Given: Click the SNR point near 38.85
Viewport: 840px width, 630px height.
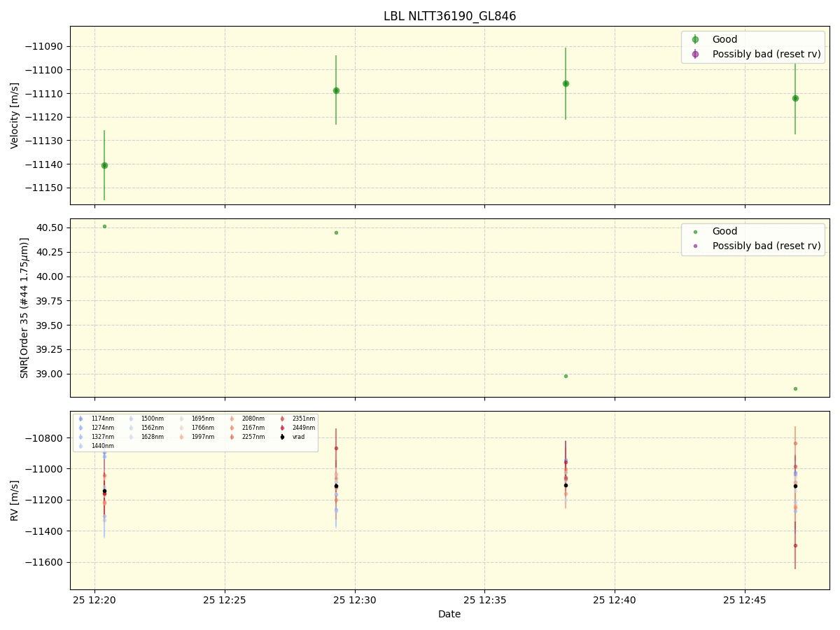Looking at the screenshot, I should click(795, 388).
